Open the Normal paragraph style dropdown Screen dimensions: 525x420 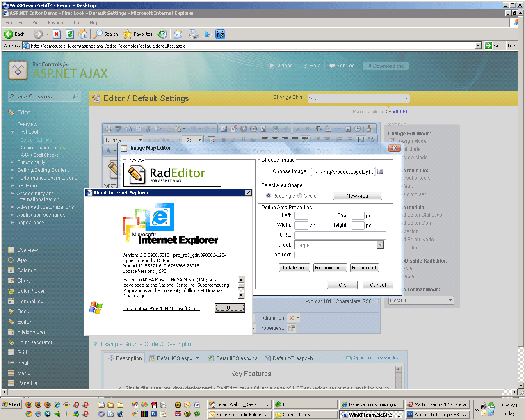click(x=140, y=140)
